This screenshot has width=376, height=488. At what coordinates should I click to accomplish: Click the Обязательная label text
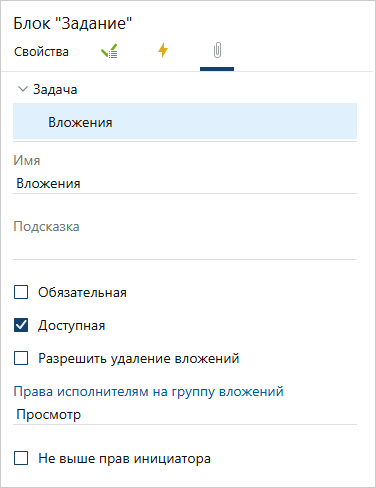pyautogui.click(x=82, y=292)
